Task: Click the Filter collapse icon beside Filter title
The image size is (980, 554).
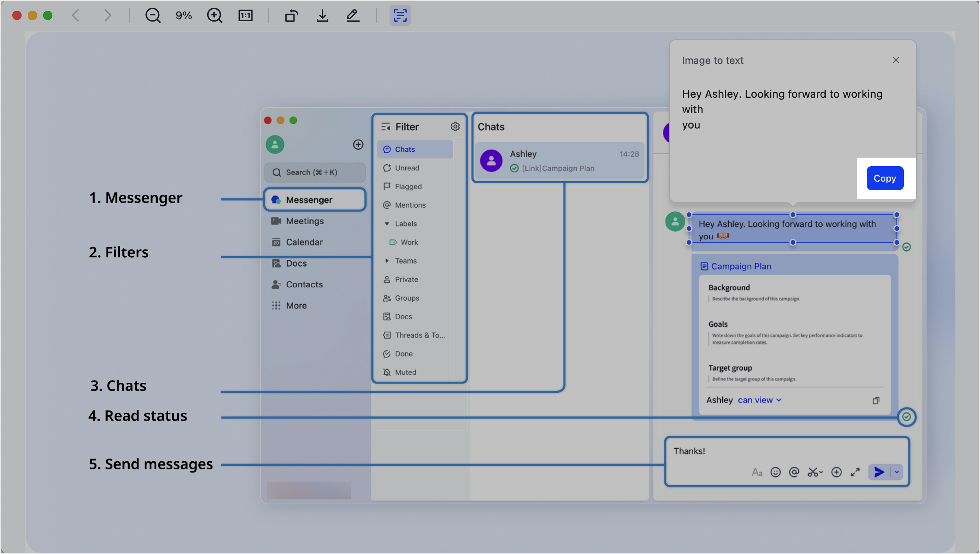Action: coord(385,127)
